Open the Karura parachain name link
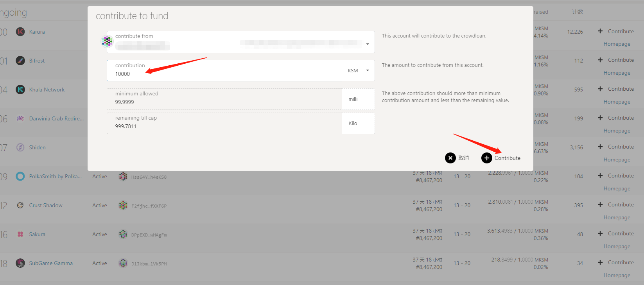This screenshot has height=285, width=644. click(x=37, y=32)
